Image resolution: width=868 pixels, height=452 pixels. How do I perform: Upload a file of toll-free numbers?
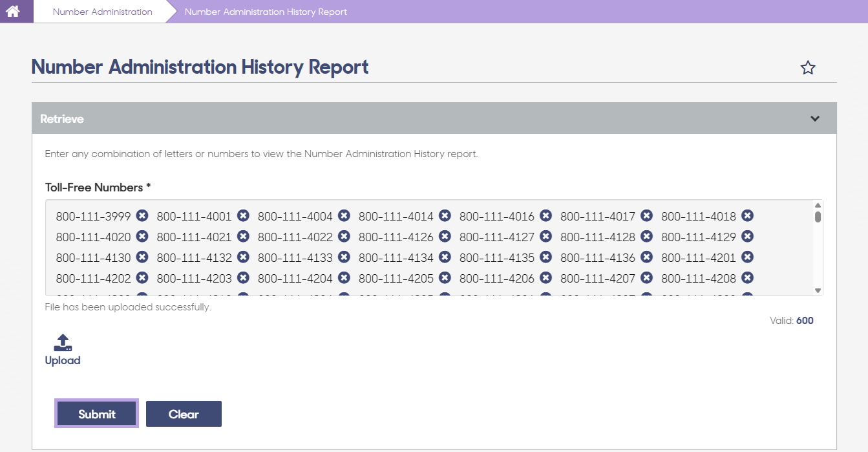63,350
